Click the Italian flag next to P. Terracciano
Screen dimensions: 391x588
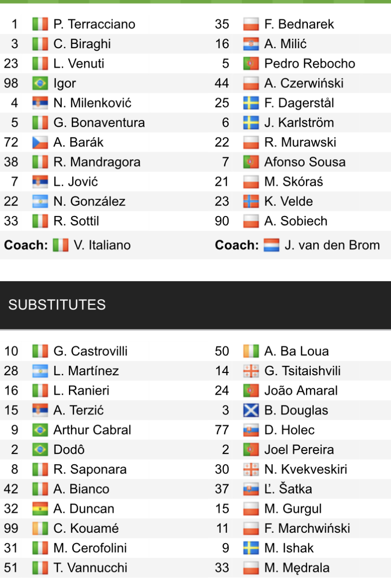point(40,24)
